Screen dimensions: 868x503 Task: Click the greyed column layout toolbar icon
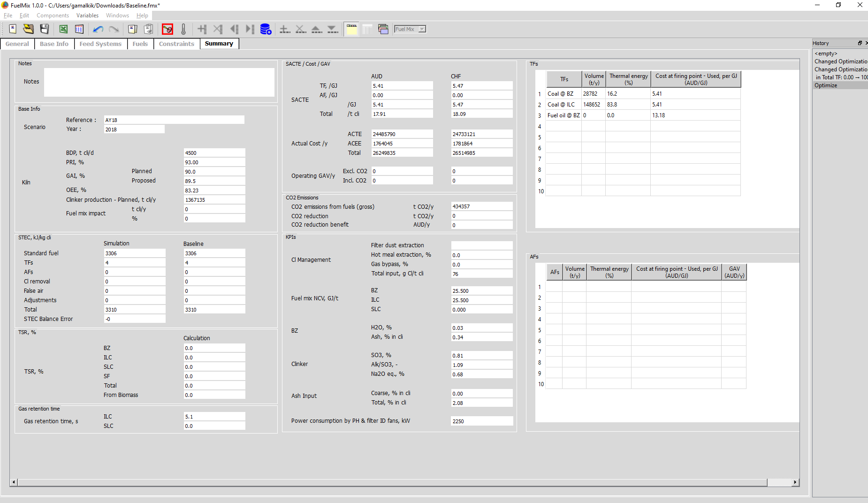point(367,29)
